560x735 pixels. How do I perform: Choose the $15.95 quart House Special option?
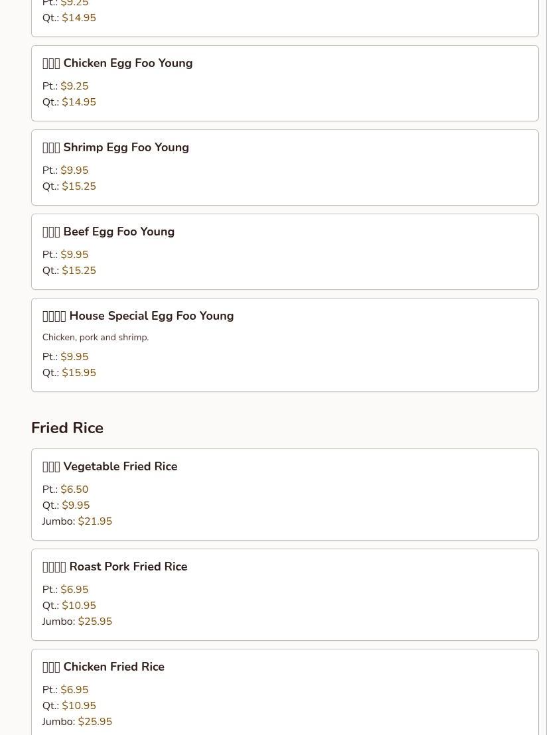pos(78,373)
